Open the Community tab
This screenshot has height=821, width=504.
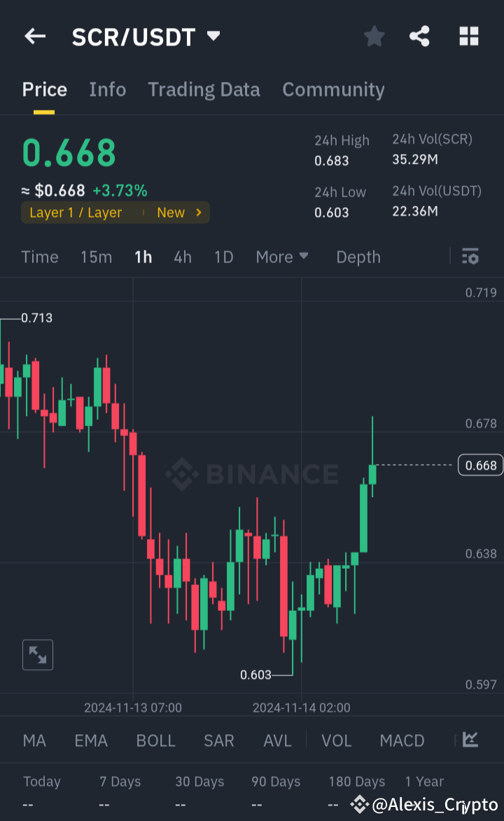333,90
